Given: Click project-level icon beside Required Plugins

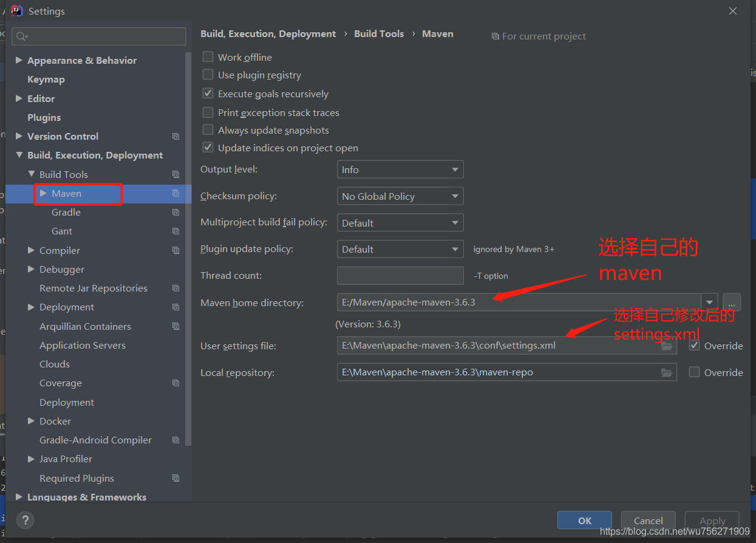Looking at the screenshot, I should pyautogui.click(x=175, y=479).
